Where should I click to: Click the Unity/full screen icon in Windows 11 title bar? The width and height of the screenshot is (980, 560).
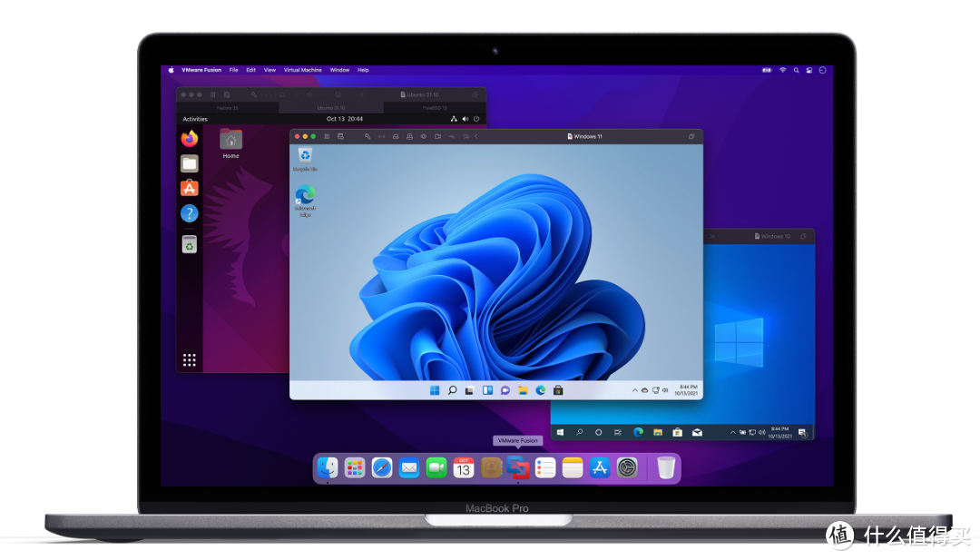[691, 136]
